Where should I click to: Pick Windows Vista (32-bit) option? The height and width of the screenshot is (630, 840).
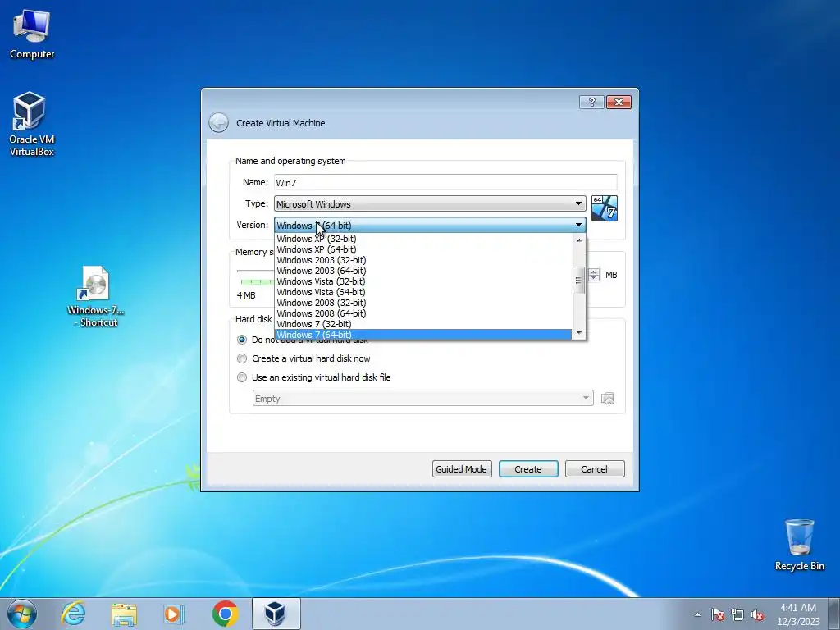(423, 281)
